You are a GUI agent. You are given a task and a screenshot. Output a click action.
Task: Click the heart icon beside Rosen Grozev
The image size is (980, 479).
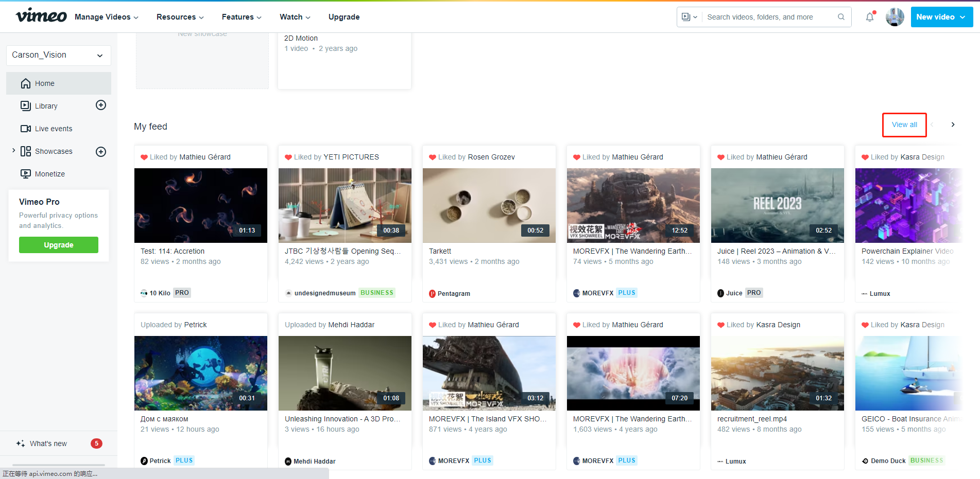point(433,157)
